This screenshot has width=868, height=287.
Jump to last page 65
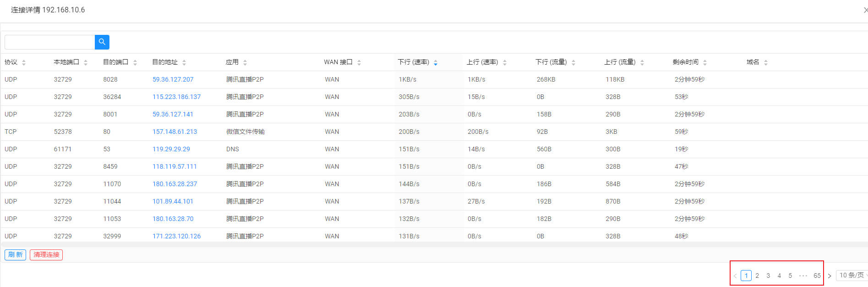coord(817,276)
